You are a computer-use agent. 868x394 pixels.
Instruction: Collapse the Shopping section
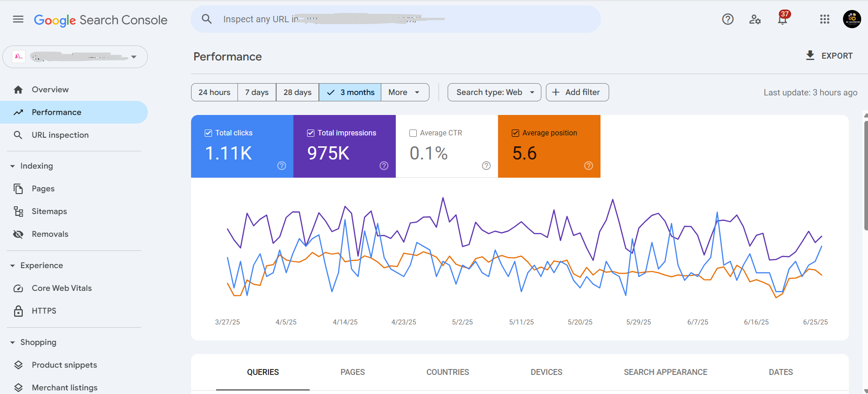[x=13, y=343]
